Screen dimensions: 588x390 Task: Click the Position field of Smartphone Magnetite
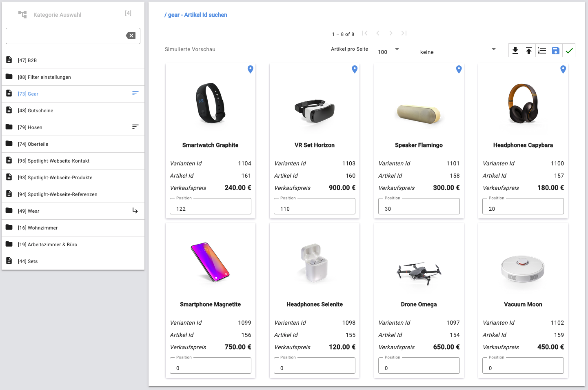[210, 365]
